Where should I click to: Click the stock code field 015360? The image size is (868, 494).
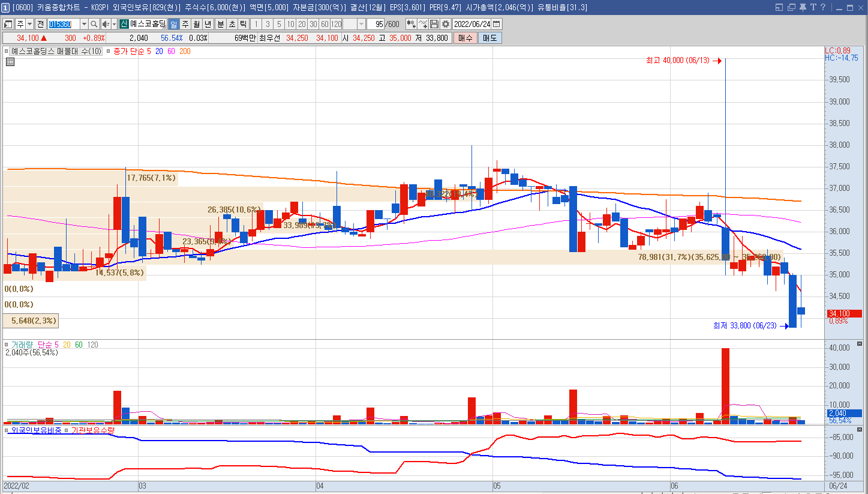63,24
